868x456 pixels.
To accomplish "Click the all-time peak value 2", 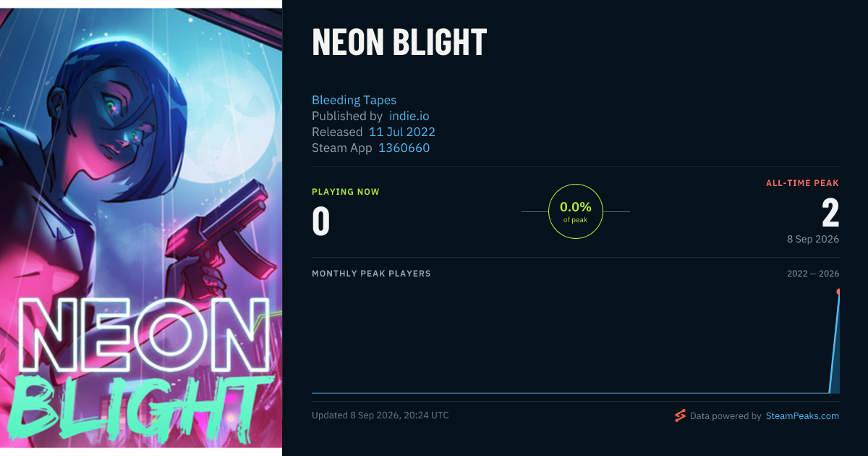I will pyautogui.click(x=830, y=214).
